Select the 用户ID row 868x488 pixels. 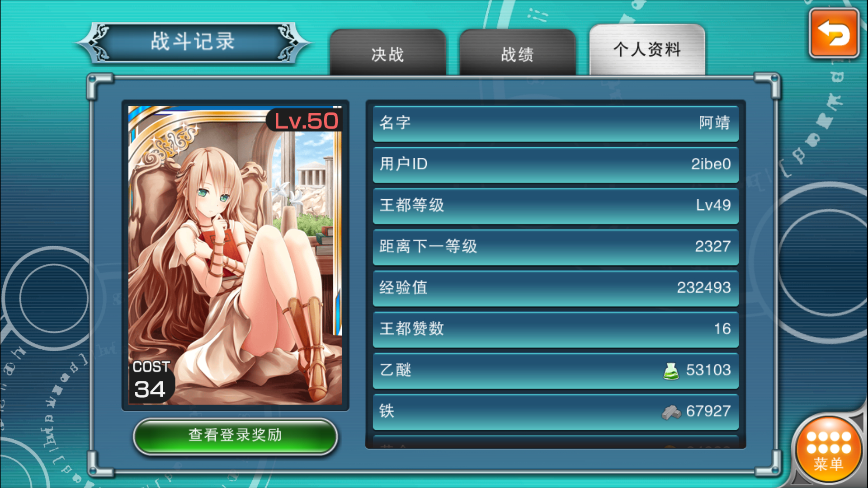click(x=556, y=164)
